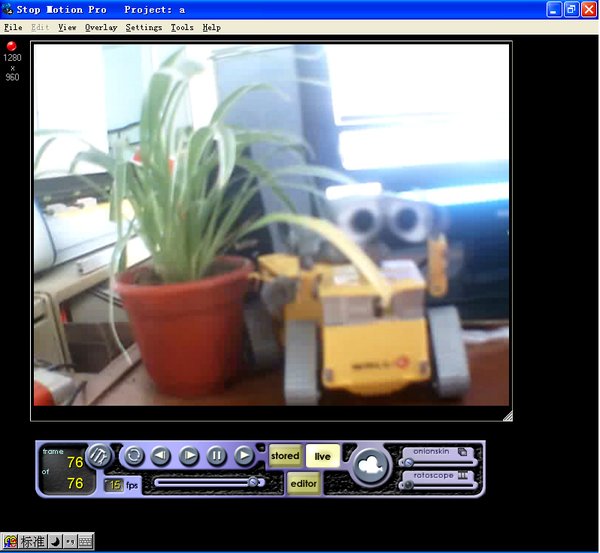The width and height of the screenshot is (600, 553).
Task: Switch to stored frames view
Action: click(x=285, y=456)
